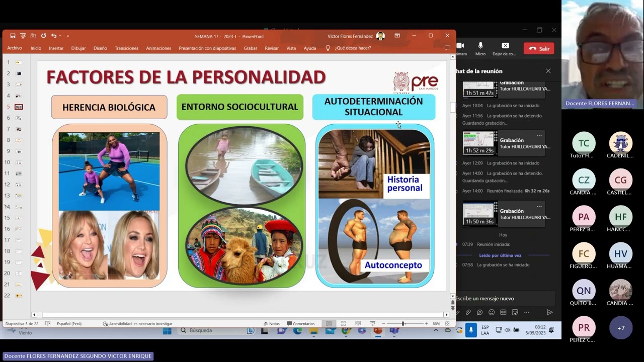Click attach file paperclip in chat toolbar

tap(468, 312)
